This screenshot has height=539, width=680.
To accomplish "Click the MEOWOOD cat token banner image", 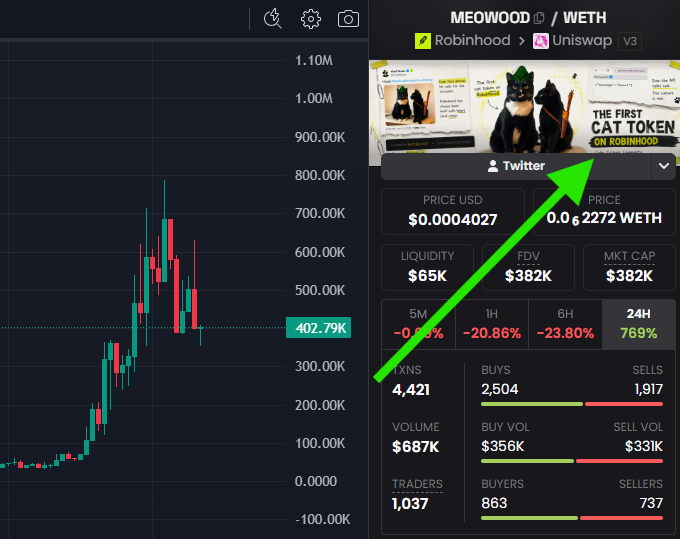I will tap(524, 107).
